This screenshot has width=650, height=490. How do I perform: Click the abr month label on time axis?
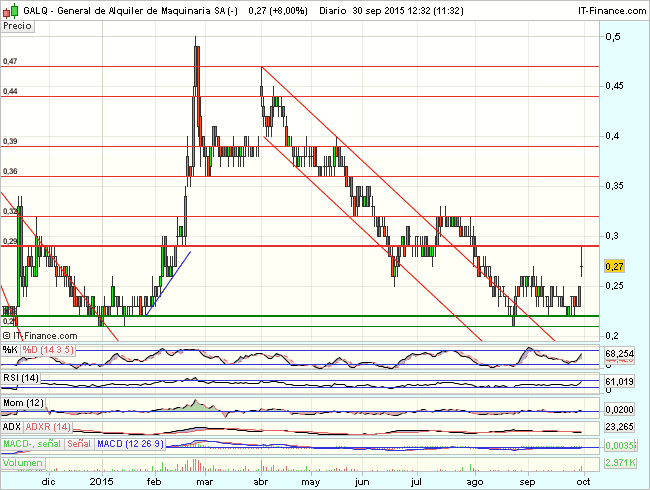point(260,482)
